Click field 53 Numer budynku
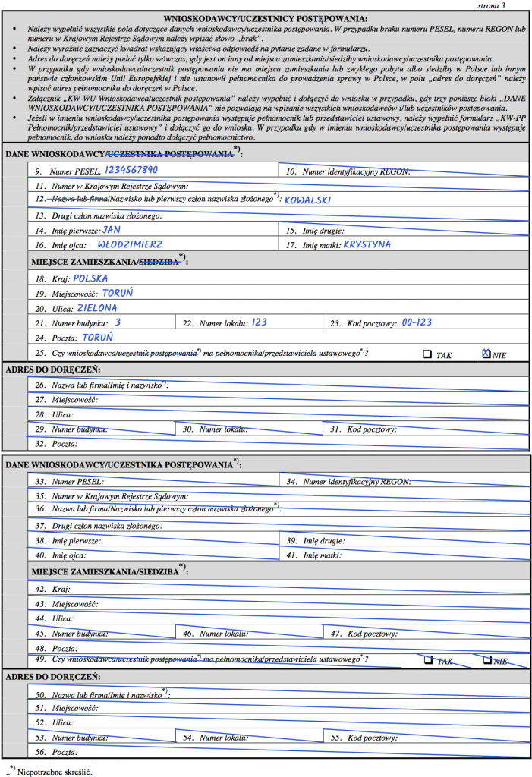 (x=102, y=737)
